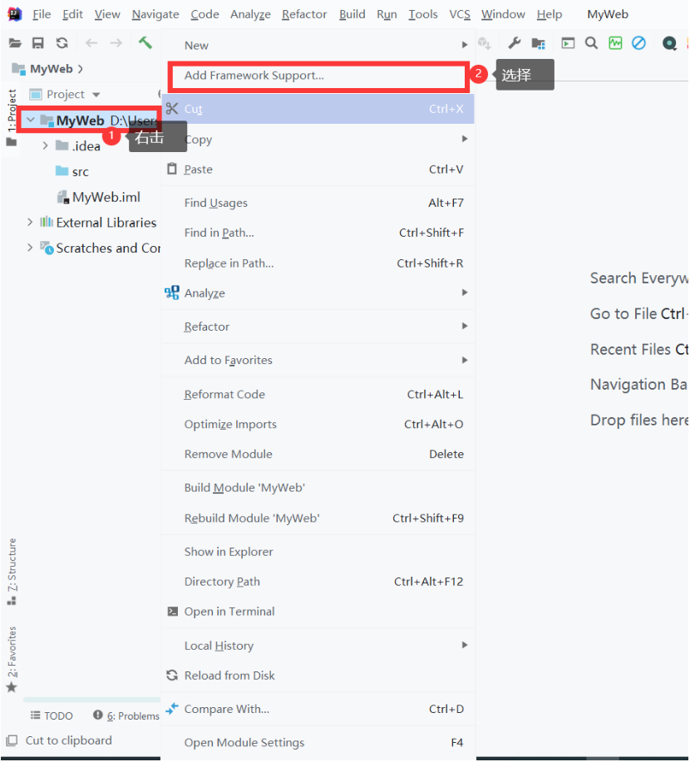This screenshot has height=762, width=700.
Task: Click the Synchronize refresh toolbar icon
Action: tap(62, 43)
